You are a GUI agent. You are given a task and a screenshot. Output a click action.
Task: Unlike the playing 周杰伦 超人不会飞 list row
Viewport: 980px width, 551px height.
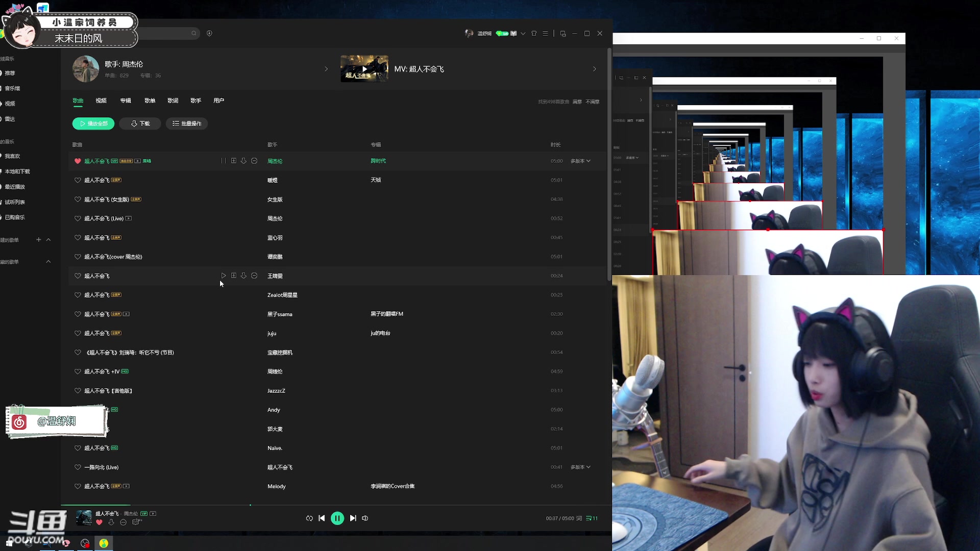tap(78, 161)
